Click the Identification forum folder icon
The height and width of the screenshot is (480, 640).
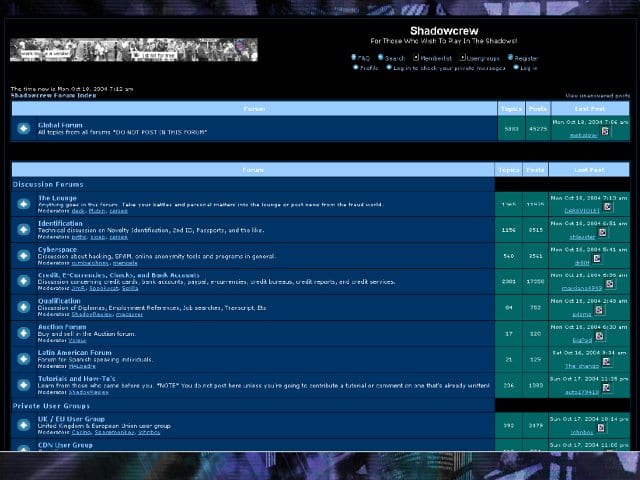(x=24, y=229)
